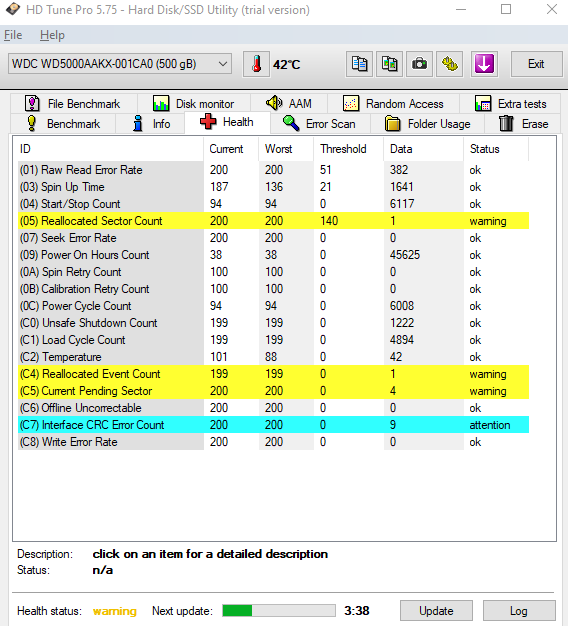The image size is (568, 626).
Task: Click the Update button
Action: [436, 611]
